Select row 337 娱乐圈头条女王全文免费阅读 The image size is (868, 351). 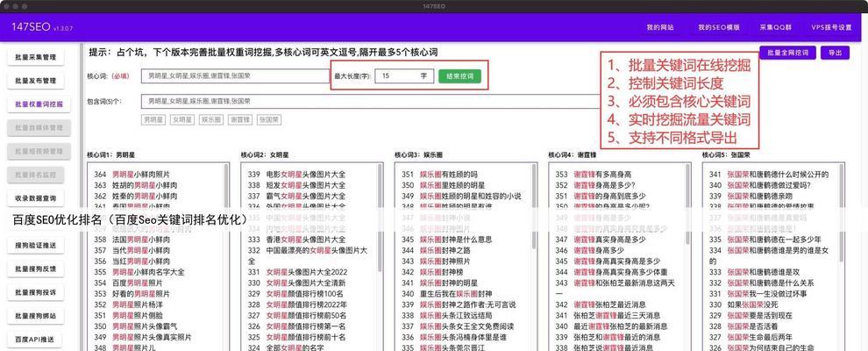point(458,326)
